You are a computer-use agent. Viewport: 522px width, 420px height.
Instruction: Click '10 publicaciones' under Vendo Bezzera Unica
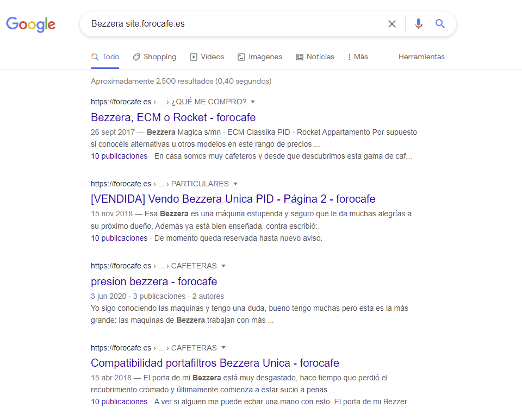pos(119,238)
